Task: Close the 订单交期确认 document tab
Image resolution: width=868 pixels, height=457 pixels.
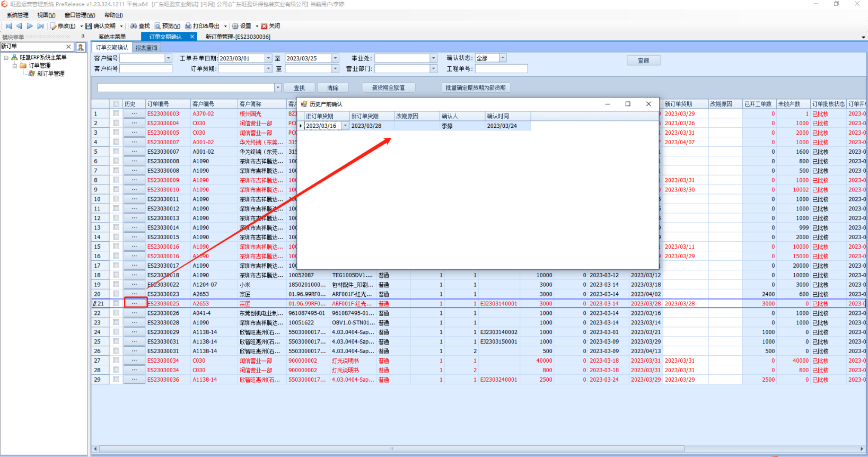Action: coord(192,37)
